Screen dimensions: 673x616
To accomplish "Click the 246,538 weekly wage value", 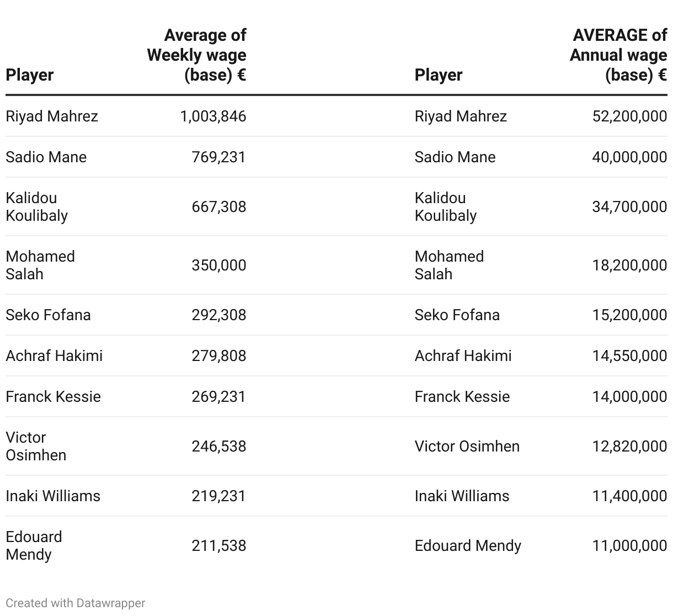I will [219, 446].
